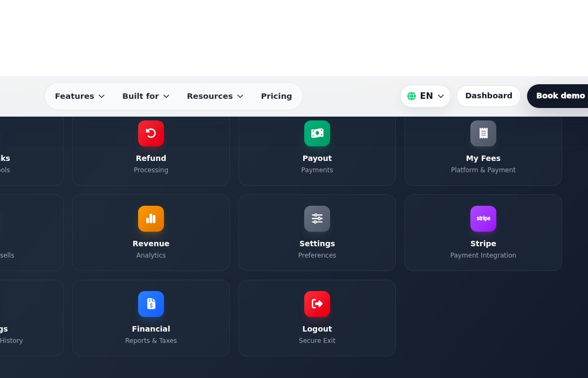Open the Settings sliders icon

(317, 219)
